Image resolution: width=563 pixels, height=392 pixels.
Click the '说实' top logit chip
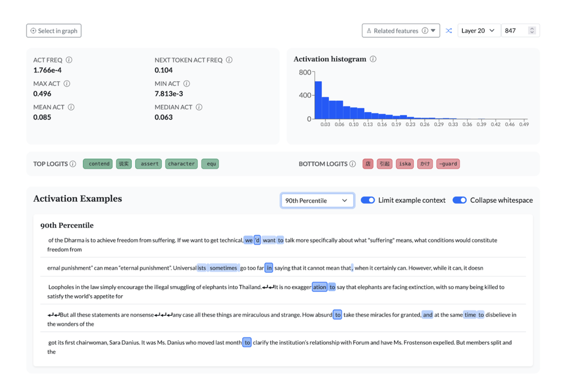click(x=124, y=164)
